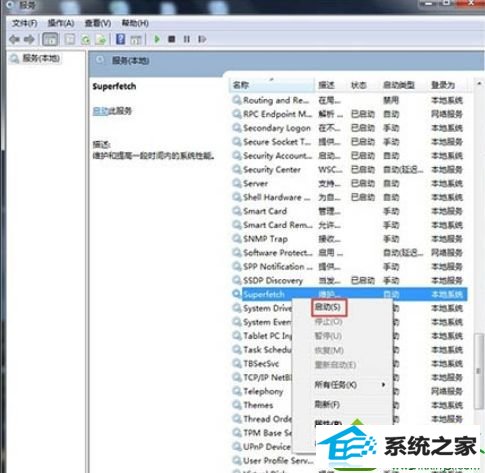
Task: Open the 操作(A) menu
Action: [x=61, y=23]
